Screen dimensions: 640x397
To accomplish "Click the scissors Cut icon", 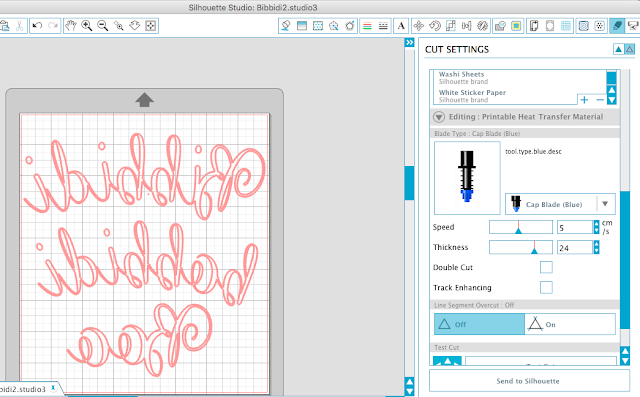I will tap(19, 26).
